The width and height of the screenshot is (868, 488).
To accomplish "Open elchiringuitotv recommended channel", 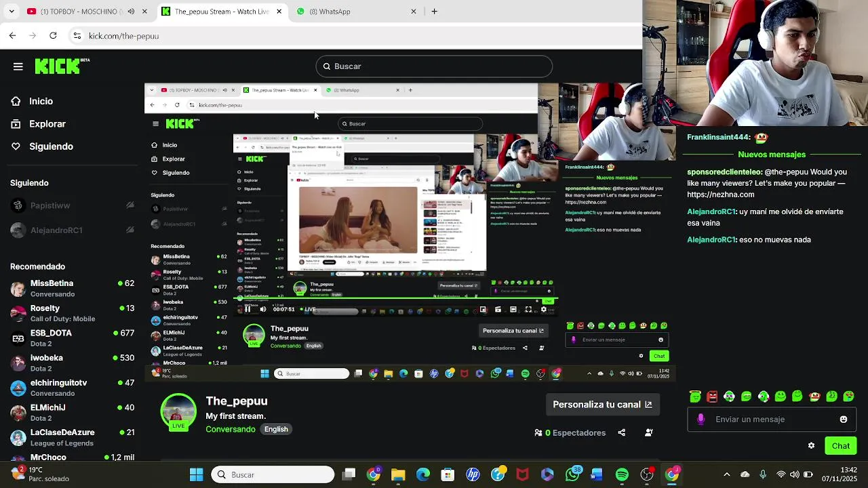I will [72, 388].
